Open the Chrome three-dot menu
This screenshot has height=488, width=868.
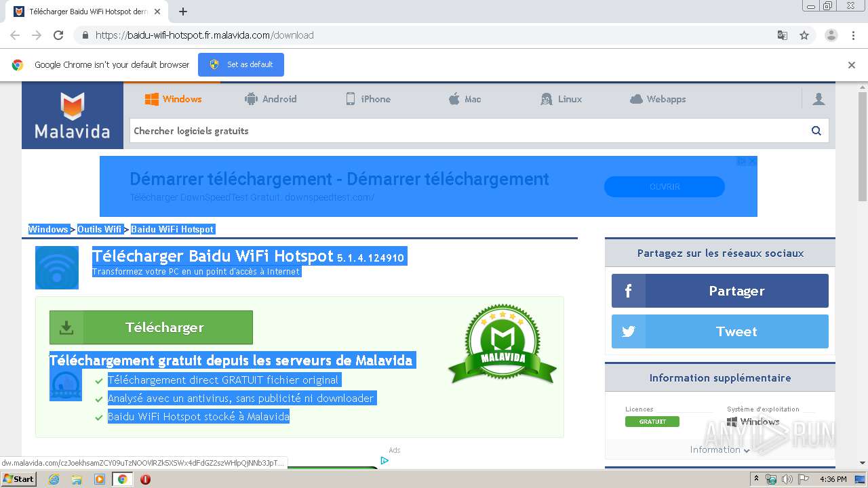tap(854, 35)
